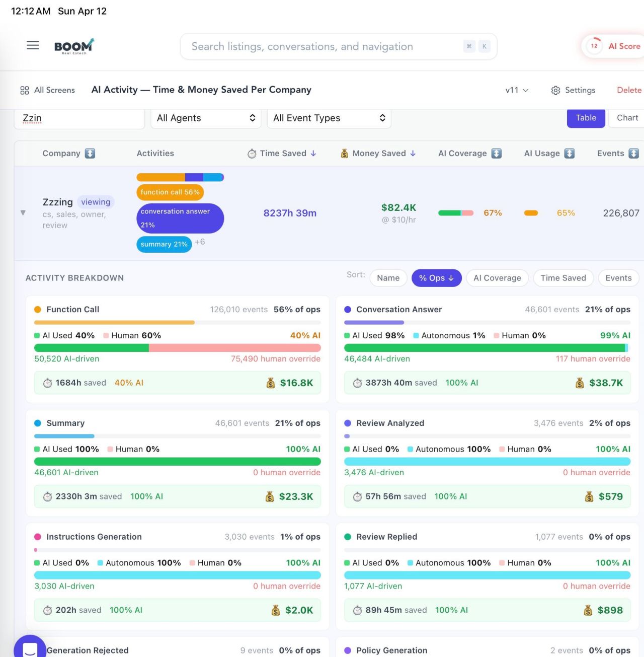Click the Zzzing AI Coverage 67% bar
This screenshot has width=644, height=657.
coord(456,213)
